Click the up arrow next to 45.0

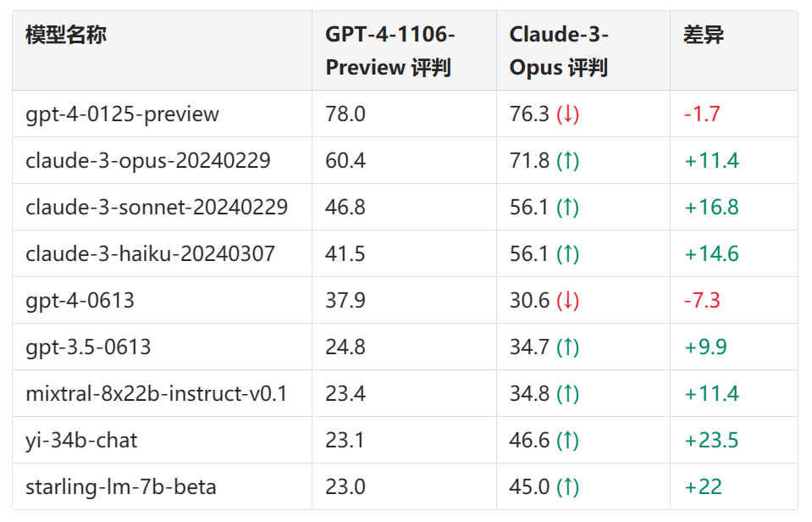[567, 487]
